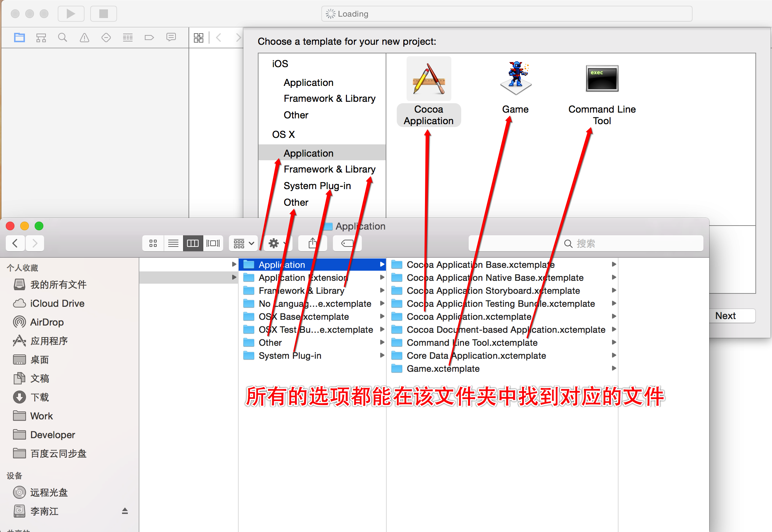Open the Project navigator folder icon

(19, 38)
